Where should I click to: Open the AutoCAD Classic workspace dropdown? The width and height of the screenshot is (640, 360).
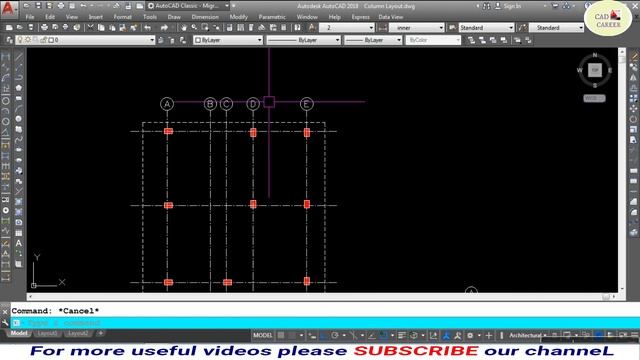click(188, 6)
